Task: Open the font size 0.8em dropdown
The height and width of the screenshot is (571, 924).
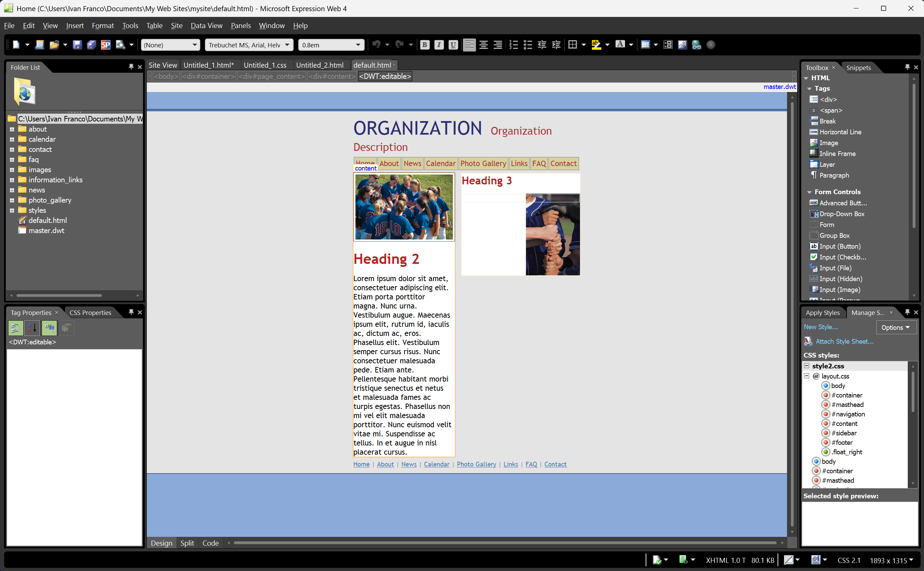Action: [357, 45]
